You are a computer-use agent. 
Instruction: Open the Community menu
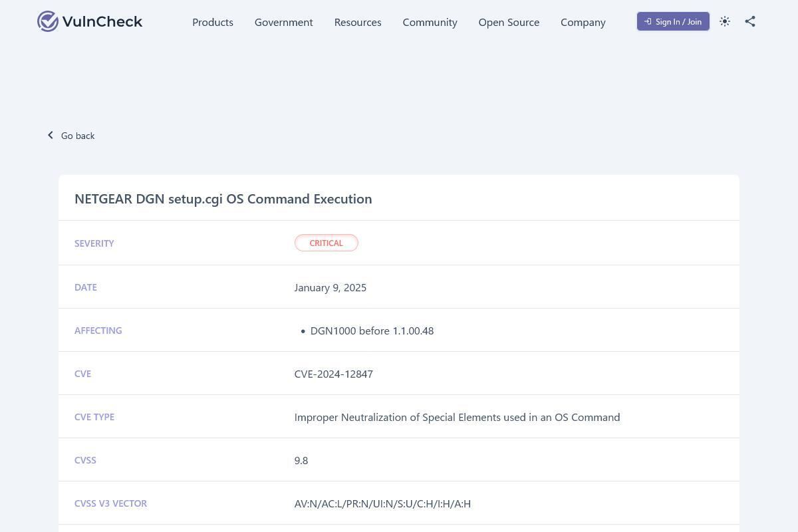tap(430, 22)
